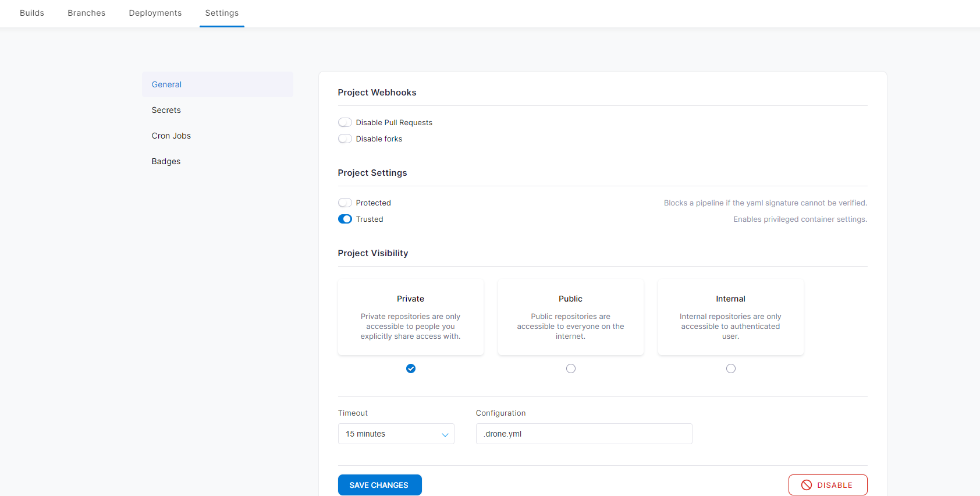Open the Secrets settings section
980x496 pixels.
coord(166,110)
